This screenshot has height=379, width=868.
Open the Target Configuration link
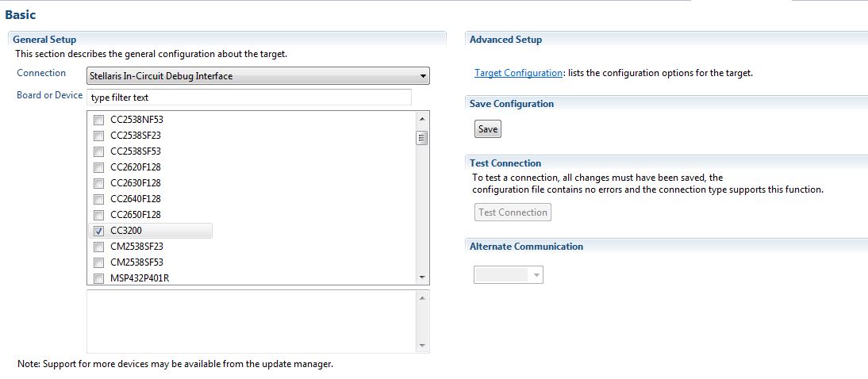(518, 73)
